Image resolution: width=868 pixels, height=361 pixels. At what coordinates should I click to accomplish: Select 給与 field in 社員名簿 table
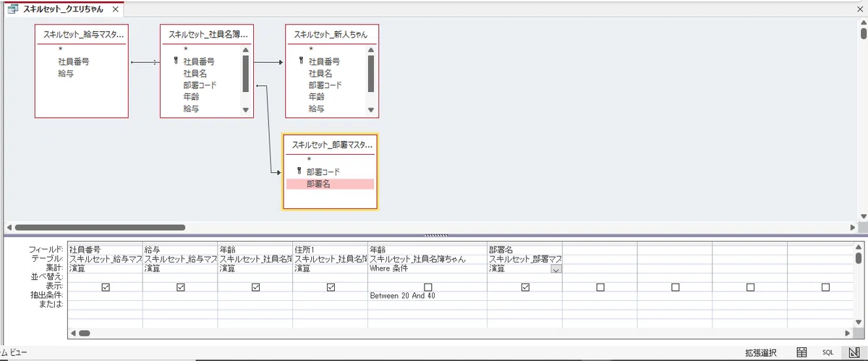(191, 109)
